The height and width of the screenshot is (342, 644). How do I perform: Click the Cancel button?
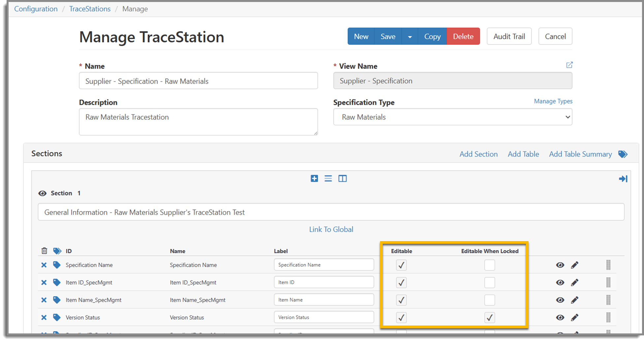coord(555,36)
